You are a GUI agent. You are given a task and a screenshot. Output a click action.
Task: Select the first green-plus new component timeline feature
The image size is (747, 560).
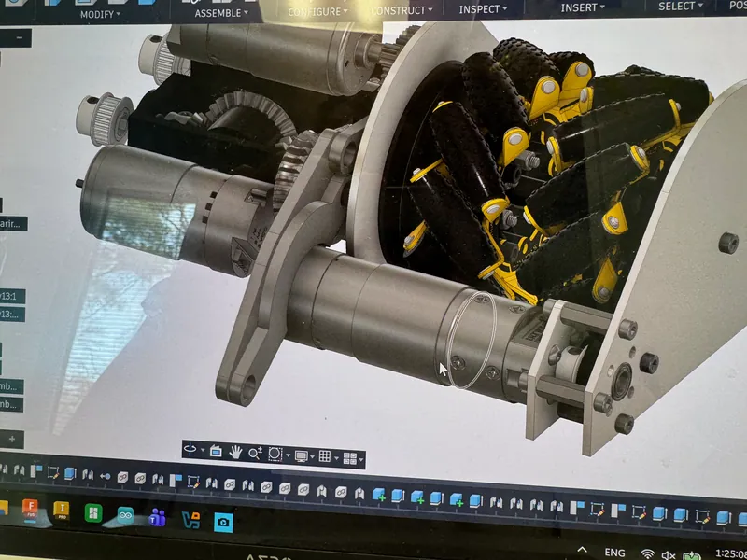pyautogui.click(x=379, y=495)
